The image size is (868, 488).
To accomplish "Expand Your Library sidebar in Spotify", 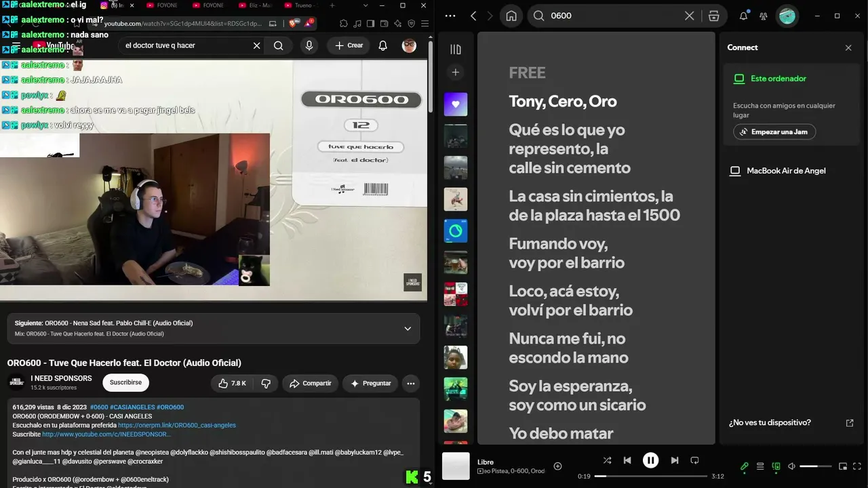I will (456, 49).
